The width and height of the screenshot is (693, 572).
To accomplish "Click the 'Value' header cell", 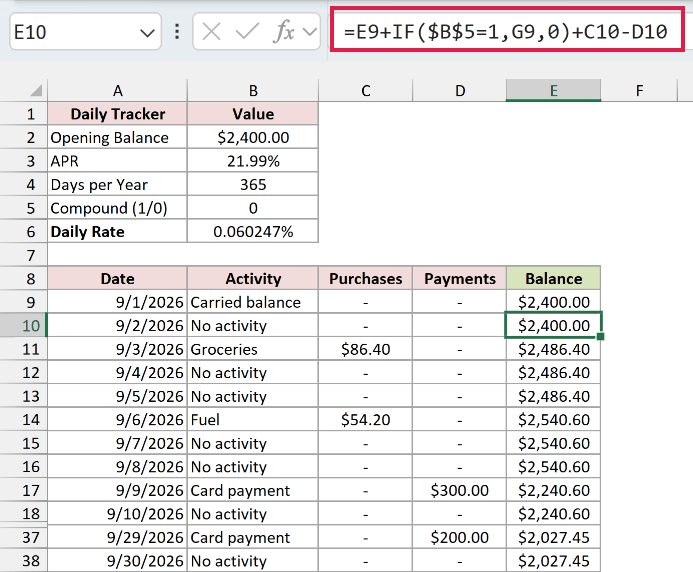I will click(x=253, y=114).
